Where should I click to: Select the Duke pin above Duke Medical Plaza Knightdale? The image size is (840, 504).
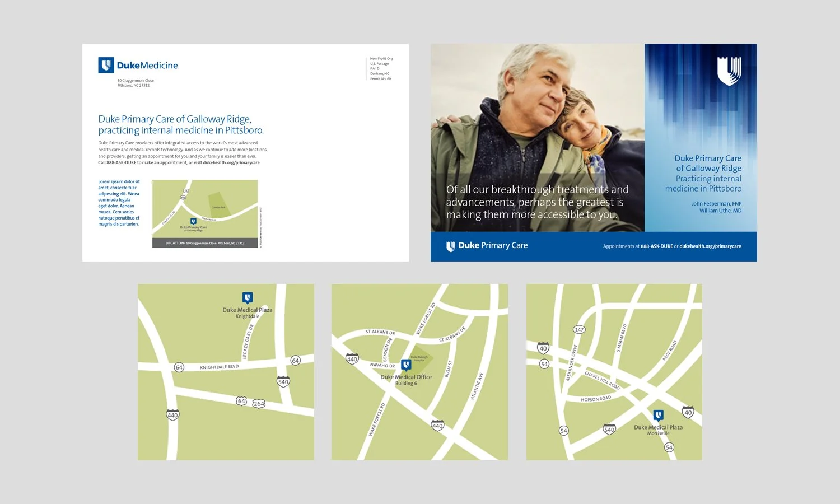click(247, 298)
